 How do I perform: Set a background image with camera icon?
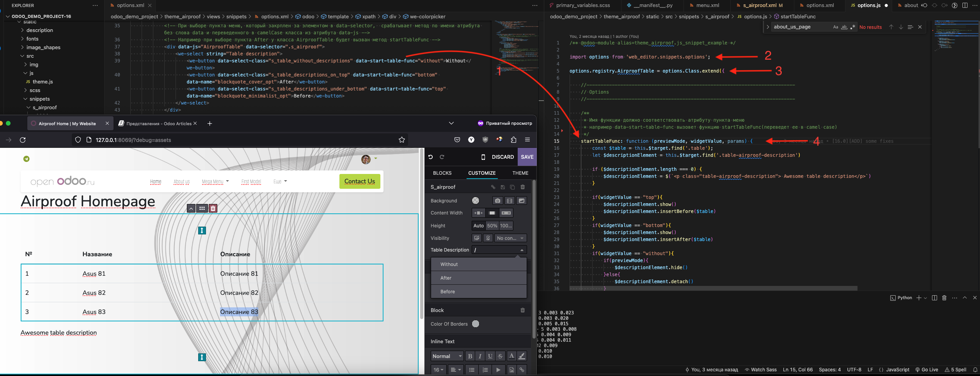click(x=497, y=200)
